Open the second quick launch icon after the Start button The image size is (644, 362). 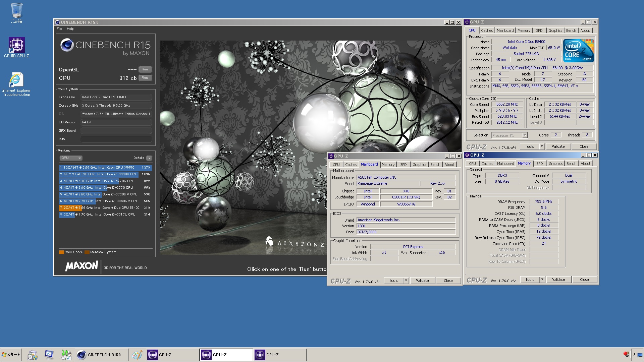click(49, 355)
